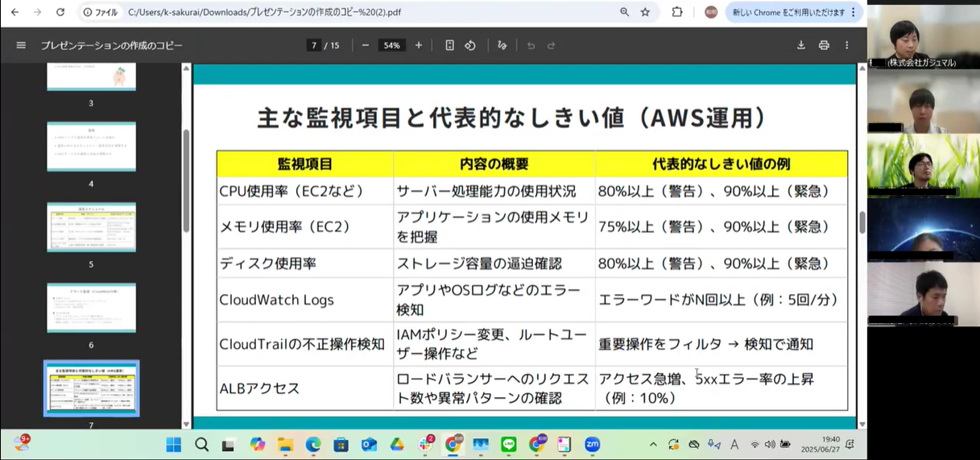Open Slack from taskbar
This screenshot has height=460, width=980.
426,444
